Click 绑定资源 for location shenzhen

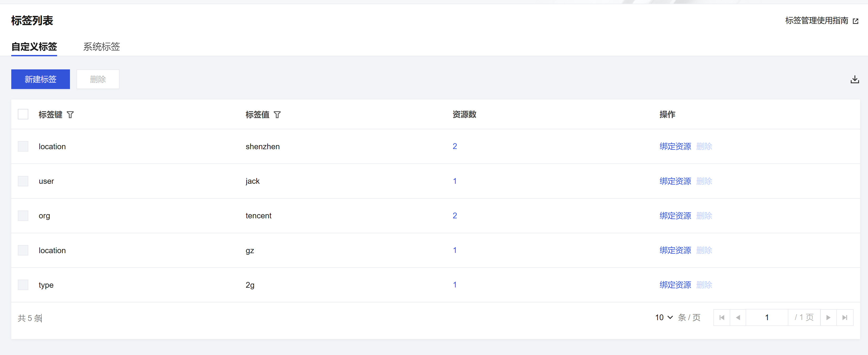pos(675,147)
